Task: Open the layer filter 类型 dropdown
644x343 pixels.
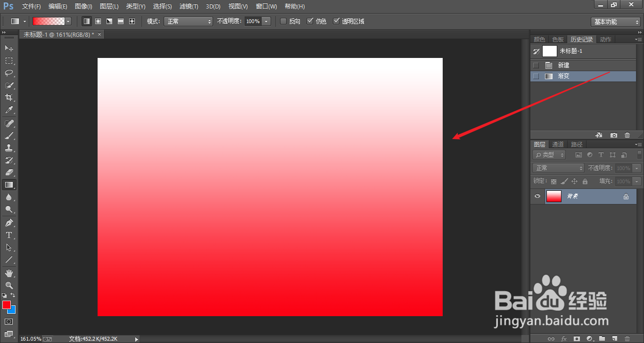Action: click(549, 155)
